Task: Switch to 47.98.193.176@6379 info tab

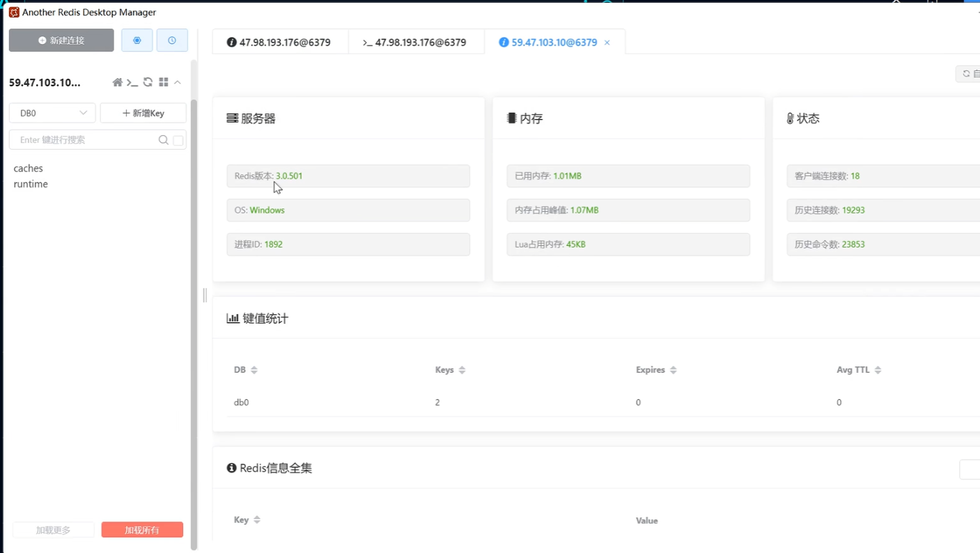Action: click(x=279, y=42)
